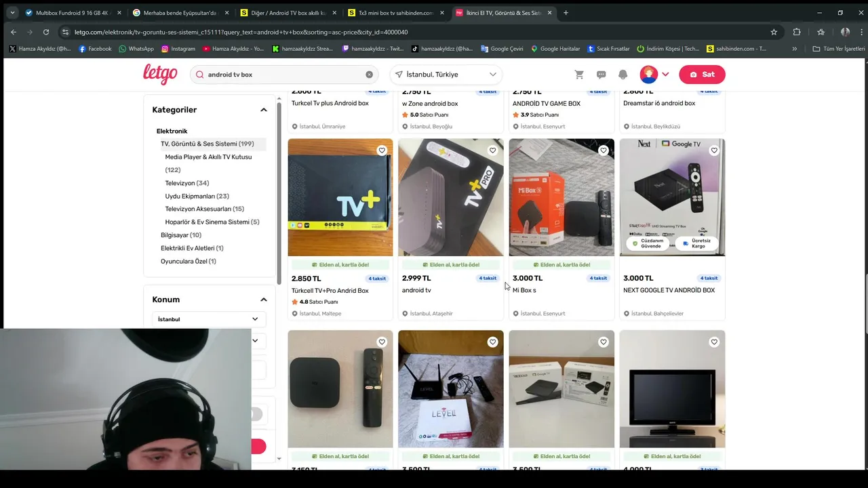This screenshot has height=488, width=868.
Task: Open the browser extensions puzzle icon
Action: [x=797, y=32]
